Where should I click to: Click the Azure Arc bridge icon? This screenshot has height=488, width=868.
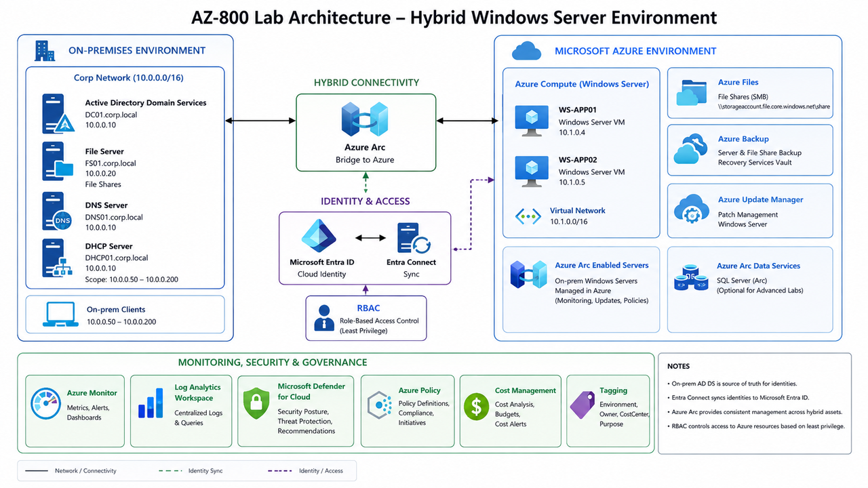point(365,119)
